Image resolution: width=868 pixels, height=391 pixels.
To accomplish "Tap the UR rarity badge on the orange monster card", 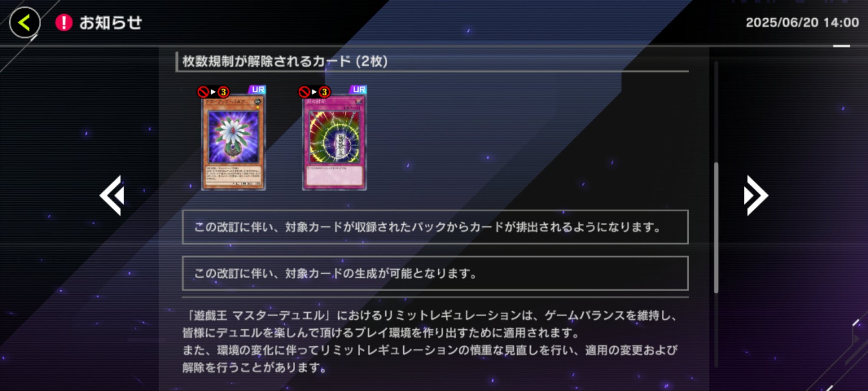I will coord(257,89).
